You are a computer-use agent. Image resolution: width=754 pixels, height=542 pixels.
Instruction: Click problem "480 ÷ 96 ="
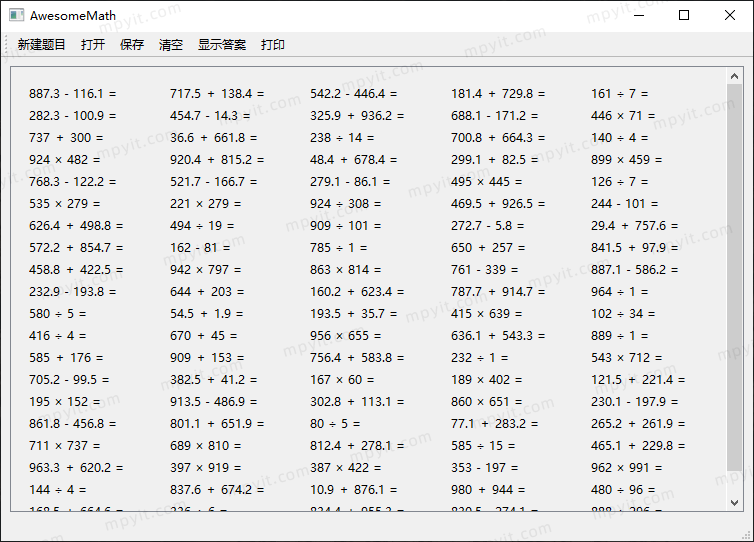623,490
